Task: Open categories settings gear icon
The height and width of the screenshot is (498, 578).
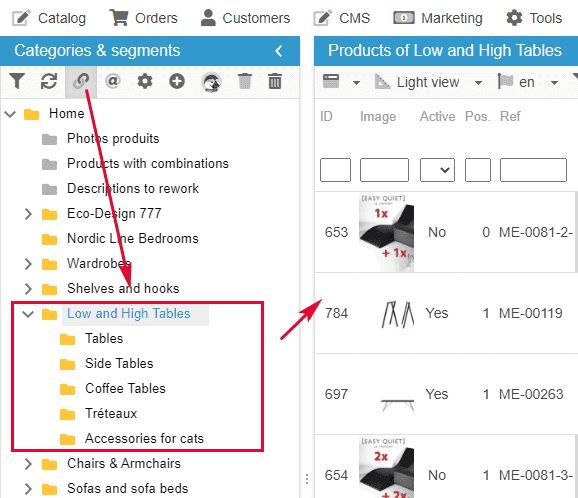Action: tap(145, 81)
